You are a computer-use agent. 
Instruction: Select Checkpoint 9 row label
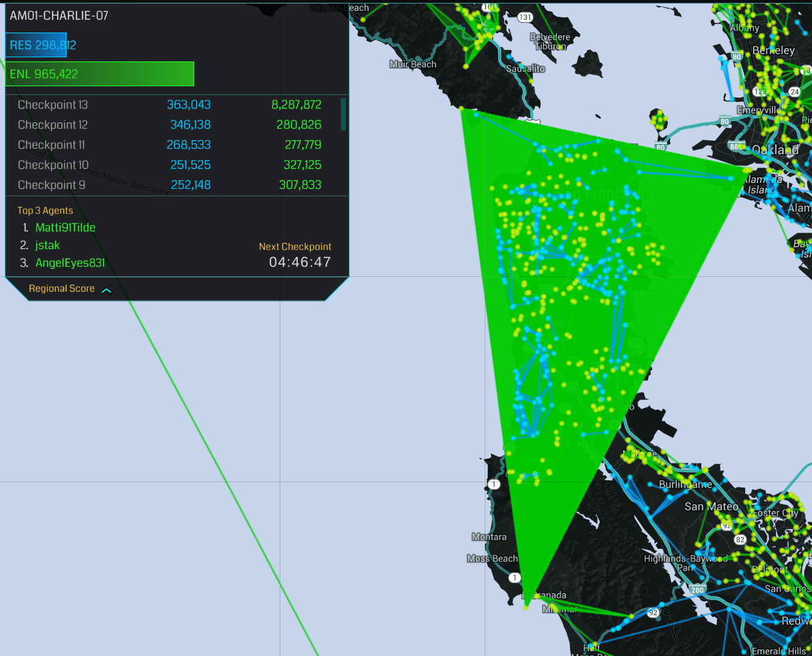pos(52,185)
